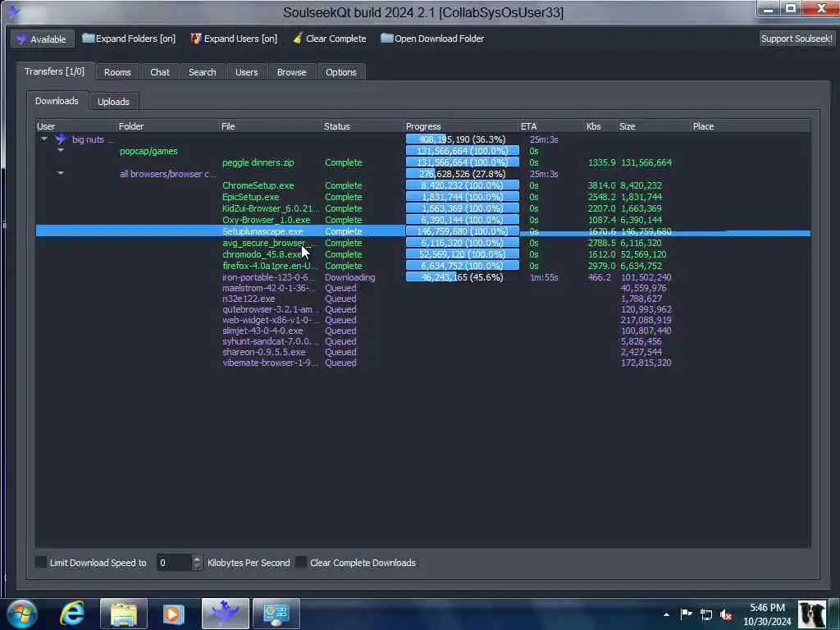Screen dimensions: 840x630
Task: Collapse the all browsers folder
Action: coord(61,173)
